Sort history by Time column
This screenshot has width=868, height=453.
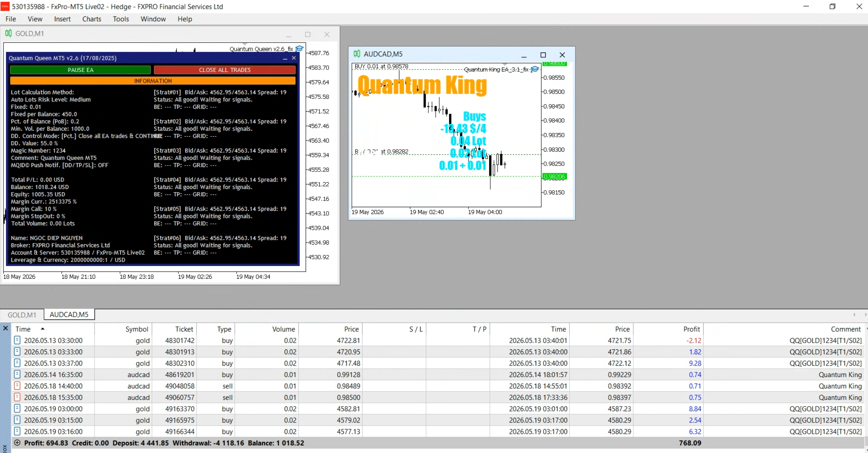53,329
